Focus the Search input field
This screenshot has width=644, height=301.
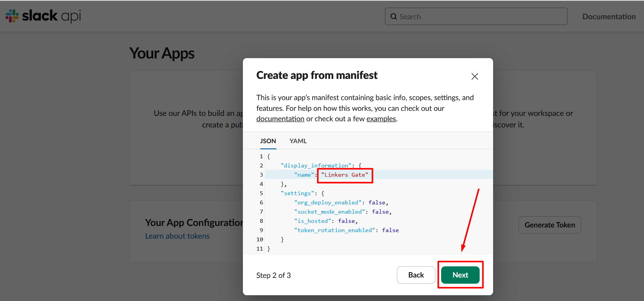click(x=481, y=17)
